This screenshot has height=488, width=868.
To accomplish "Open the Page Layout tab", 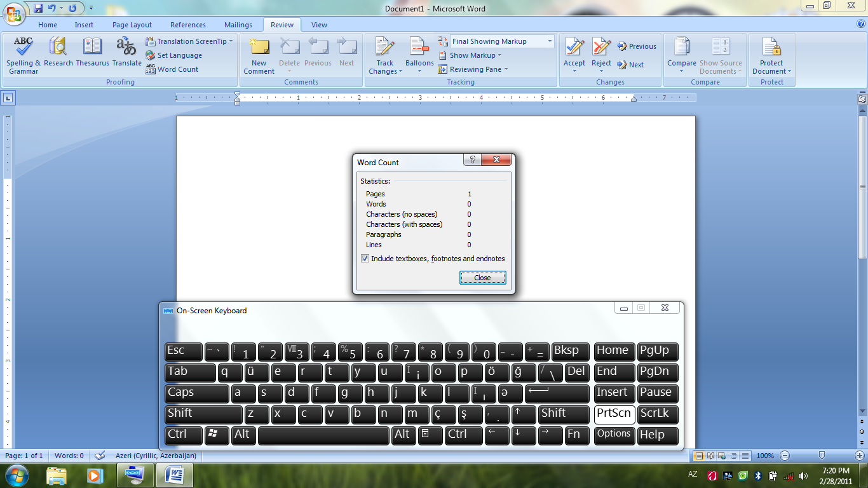I will pos(132,25).
